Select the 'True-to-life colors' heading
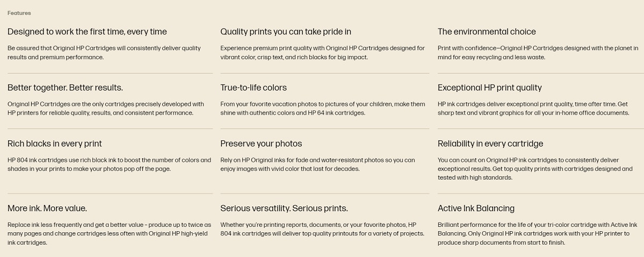 pyautogui.click(x=254, y=88)
